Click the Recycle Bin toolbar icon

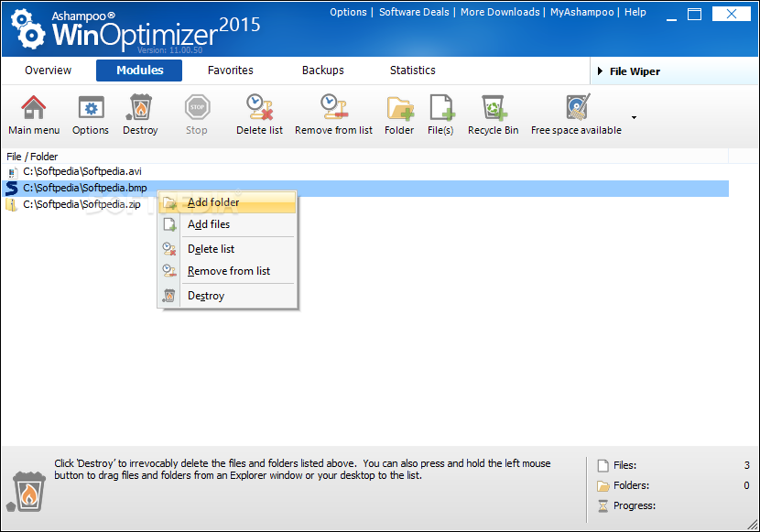tap(494, 107)
